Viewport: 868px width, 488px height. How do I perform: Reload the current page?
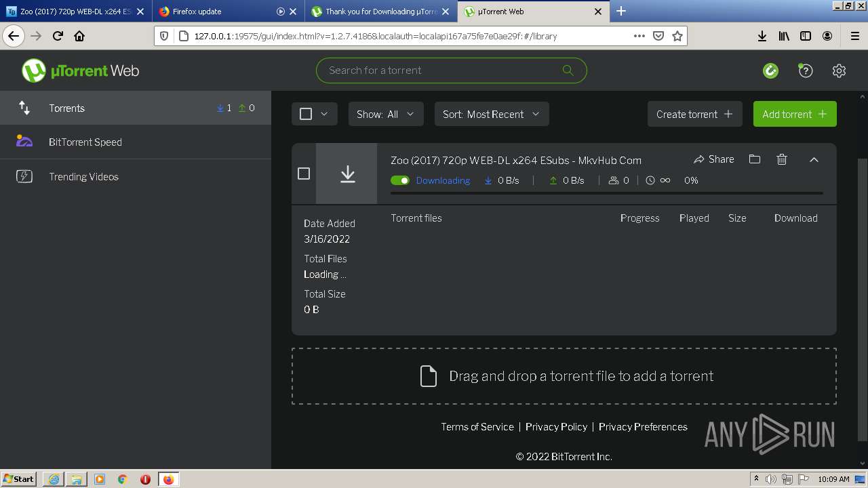coord(58,36)
